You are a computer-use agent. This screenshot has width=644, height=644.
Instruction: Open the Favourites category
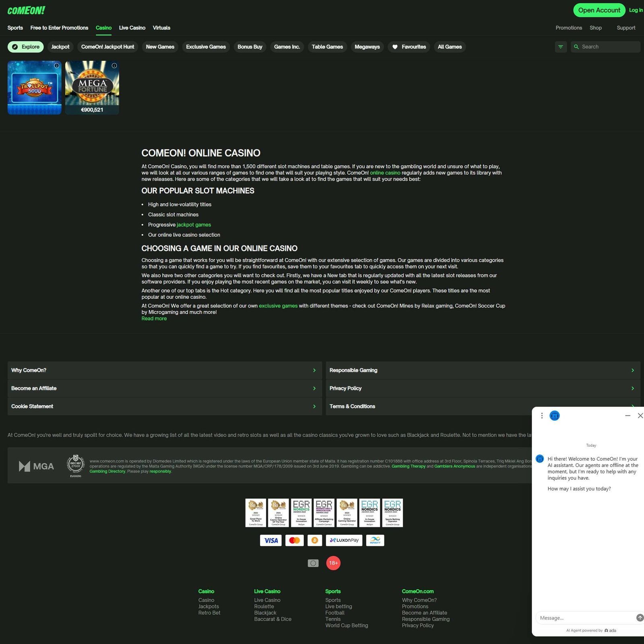tap(409, 47)
